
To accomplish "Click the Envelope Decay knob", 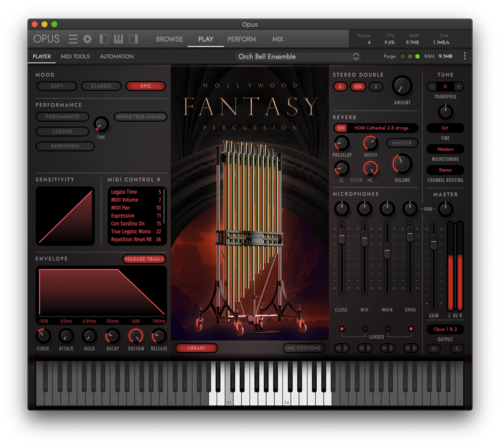I will tap(112, 336).
